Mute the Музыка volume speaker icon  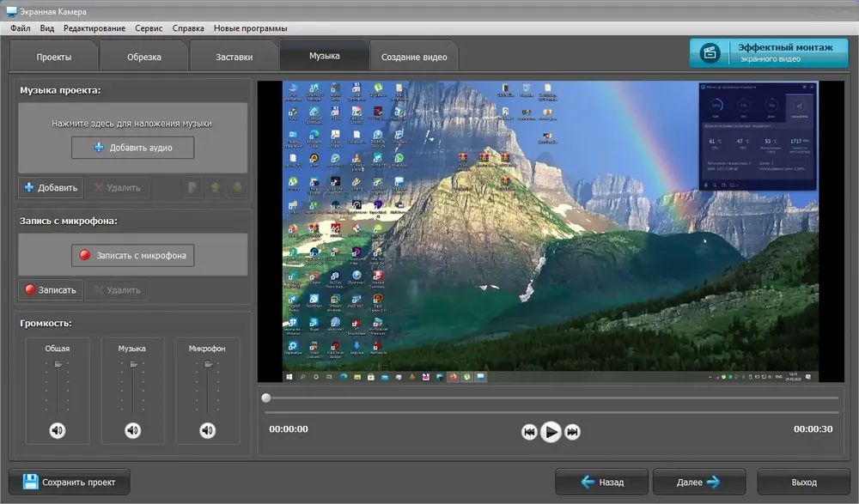[132, 431]
